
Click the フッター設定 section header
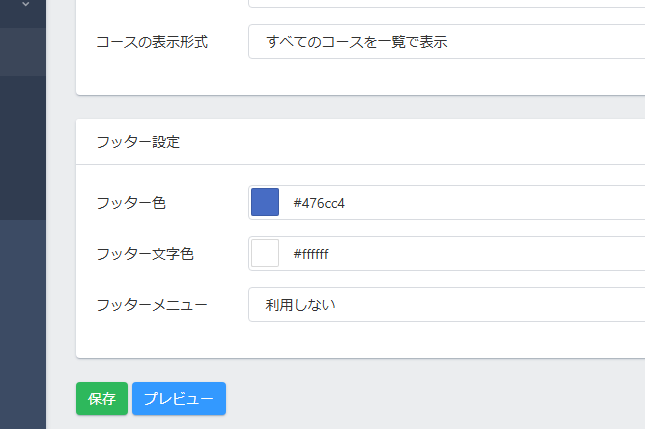pyautogui.click(x=138, y=142)
